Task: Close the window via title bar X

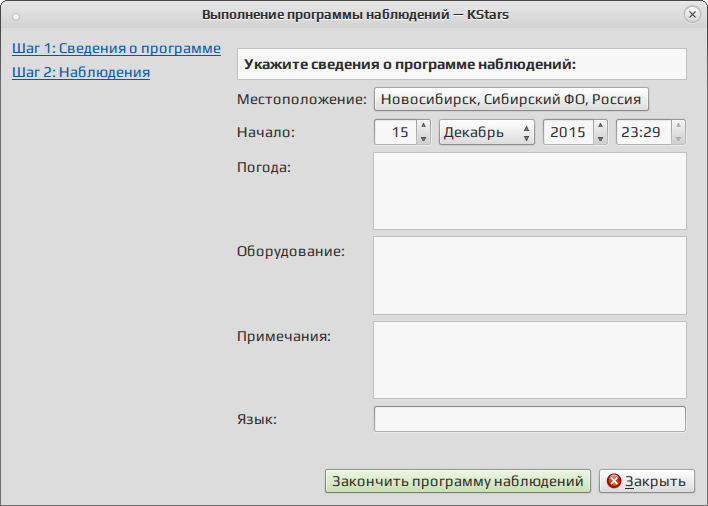Action: coord(692,14)
